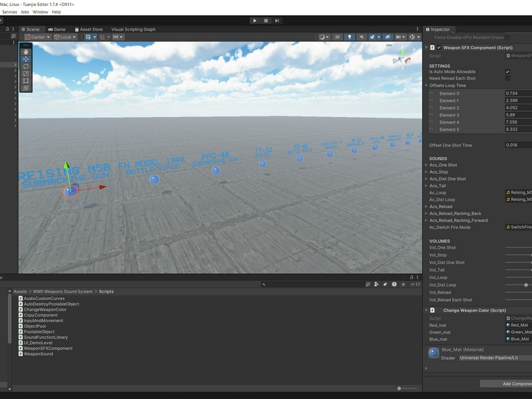Open the Visual Scripting Graph tab
532x399 pixels.
(x=134, y=29)
